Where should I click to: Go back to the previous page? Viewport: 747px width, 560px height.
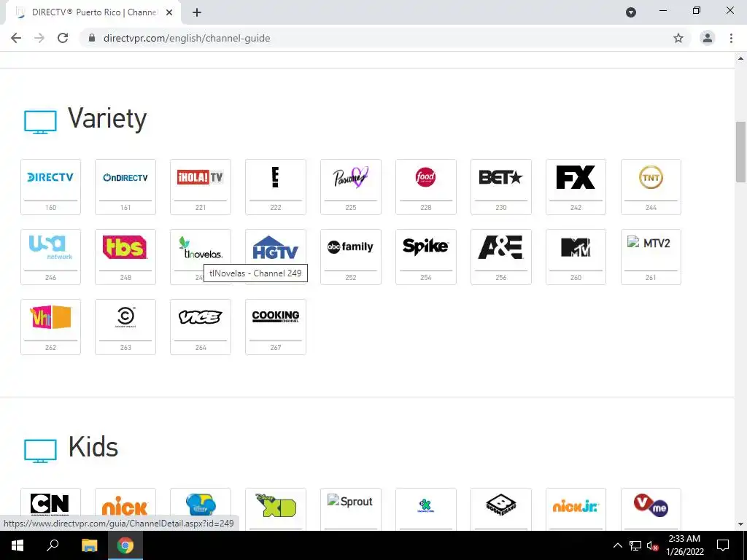(16, 38)
